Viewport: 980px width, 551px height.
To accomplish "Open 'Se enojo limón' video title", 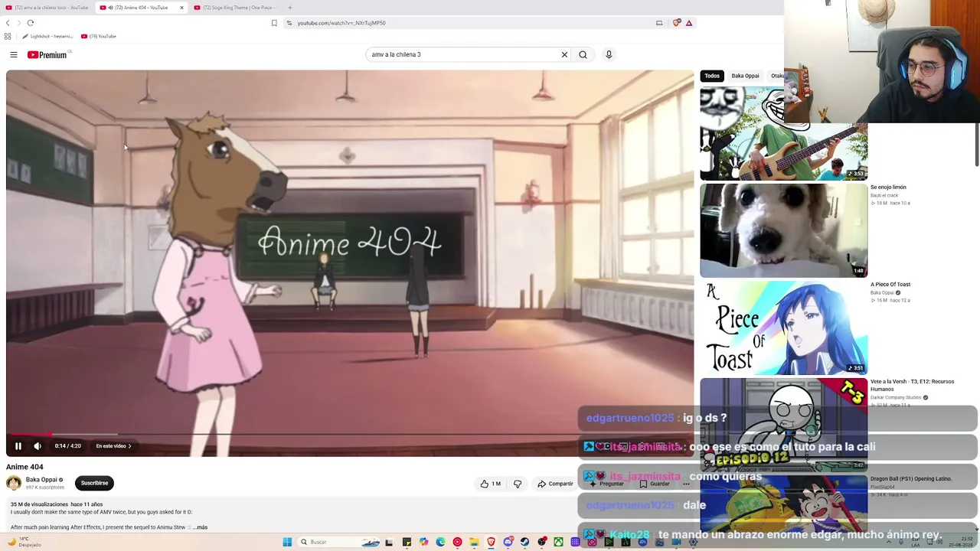I will pyautogui.click(x=888, y=187).
